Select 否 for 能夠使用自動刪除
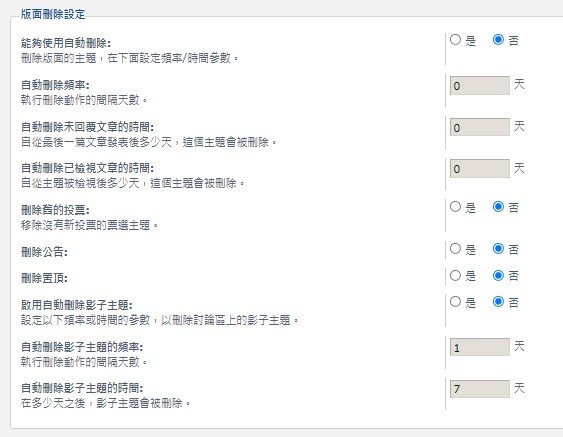 tap(498, 39)
